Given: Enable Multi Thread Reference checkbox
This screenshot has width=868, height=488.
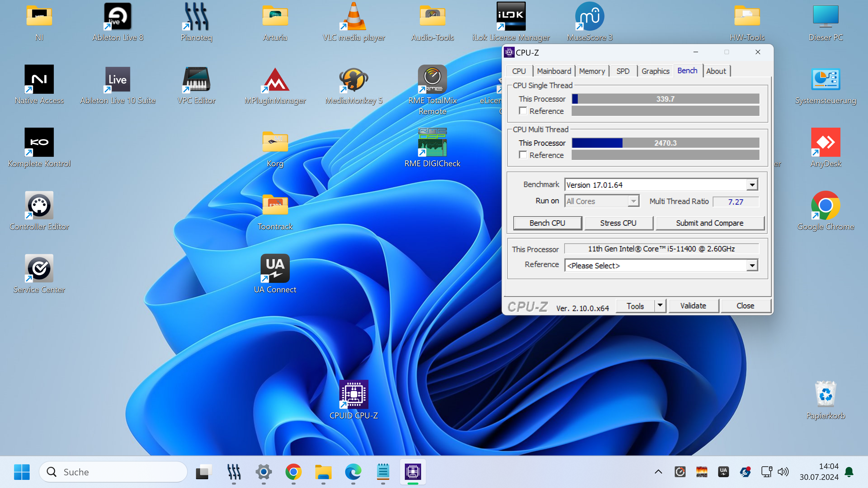Looking at the screenshot, I should 523,155.
